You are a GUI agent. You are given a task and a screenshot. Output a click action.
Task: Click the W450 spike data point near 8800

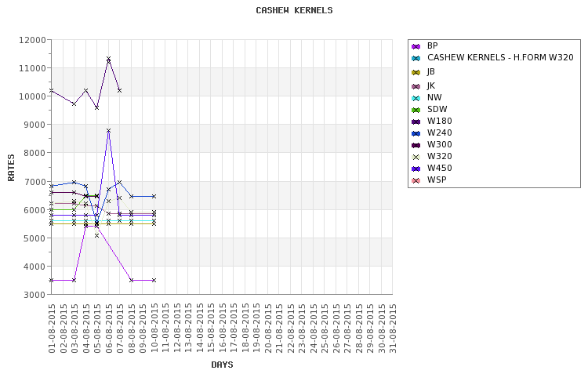[108, 131]
